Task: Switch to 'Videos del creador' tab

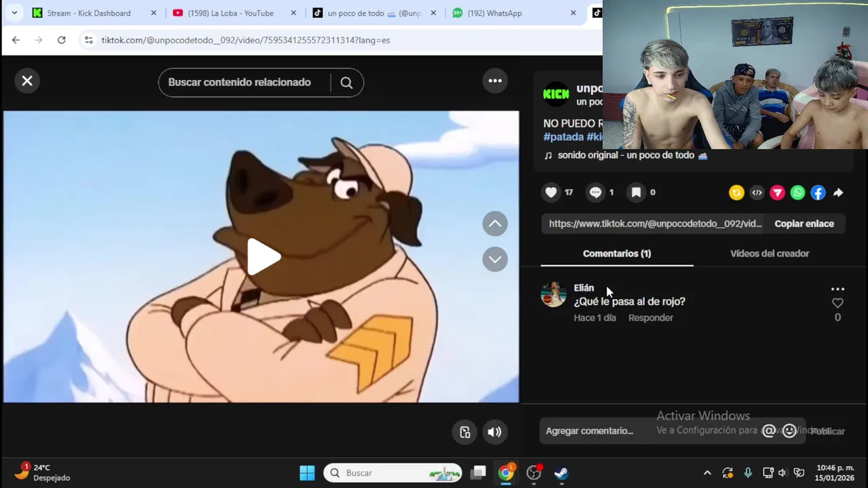Action: 770,253
